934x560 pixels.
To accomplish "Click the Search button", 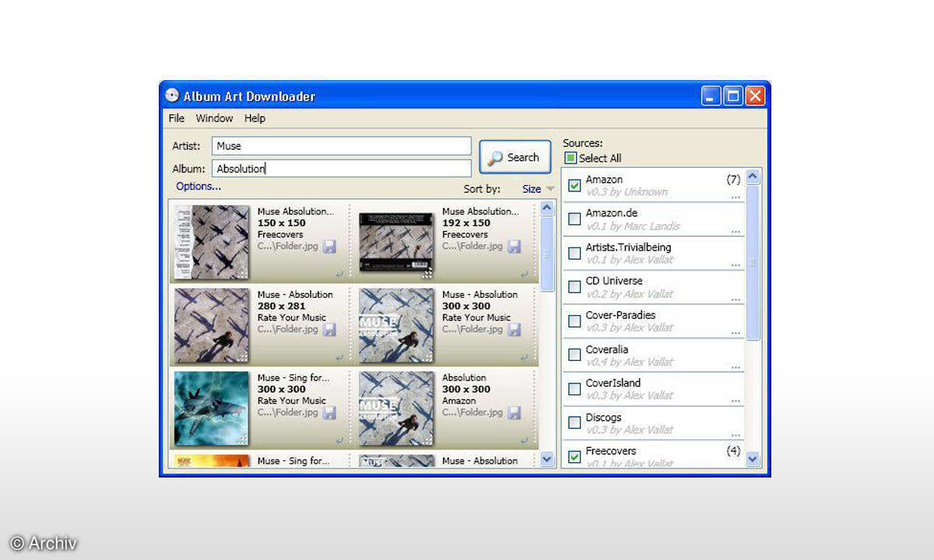I will point(514,158).
